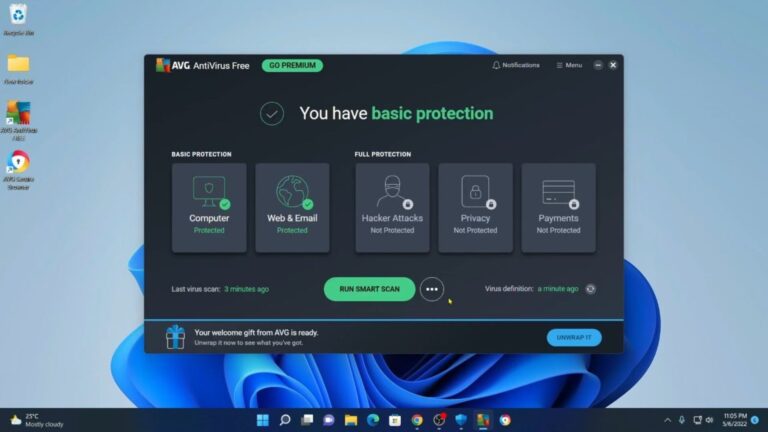Click the 'FULL PROTECTION' heading
Screen dimensions: 768x432
[383, 154]
